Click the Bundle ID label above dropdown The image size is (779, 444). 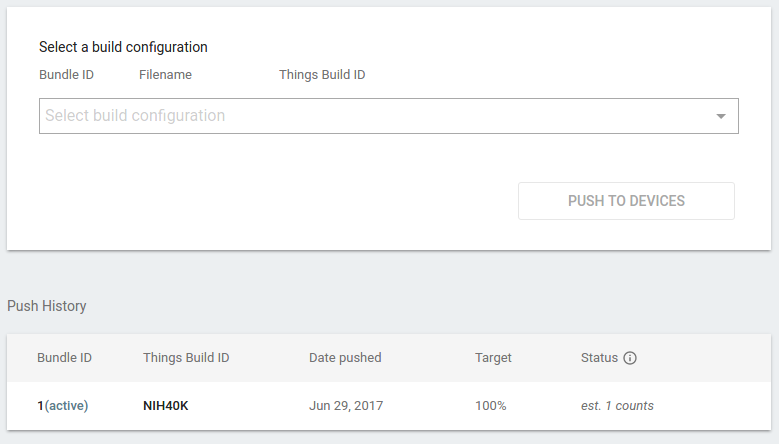(67, 74)
